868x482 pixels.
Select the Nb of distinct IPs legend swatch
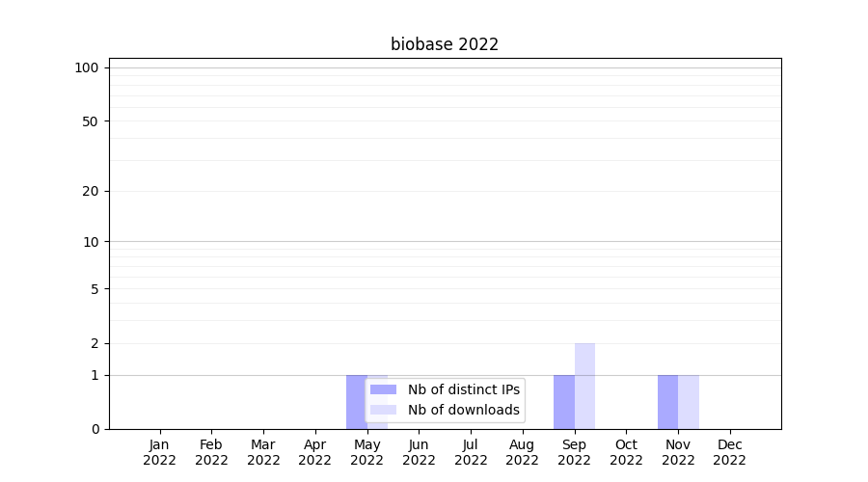(383, 389)
